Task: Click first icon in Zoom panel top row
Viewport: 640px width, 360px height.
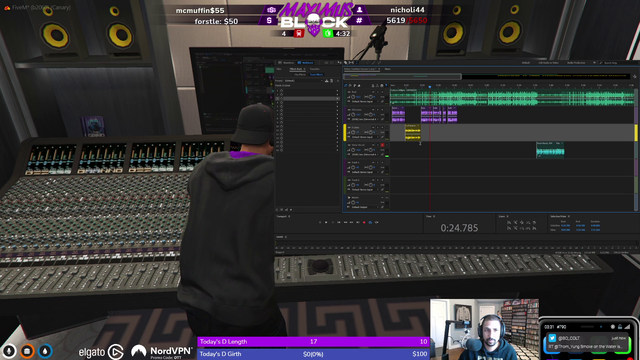Action: click(509, 222)
